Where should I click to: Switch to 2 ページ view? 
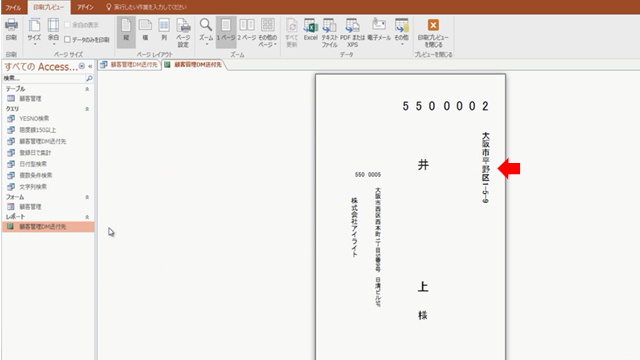pos(247,30)
